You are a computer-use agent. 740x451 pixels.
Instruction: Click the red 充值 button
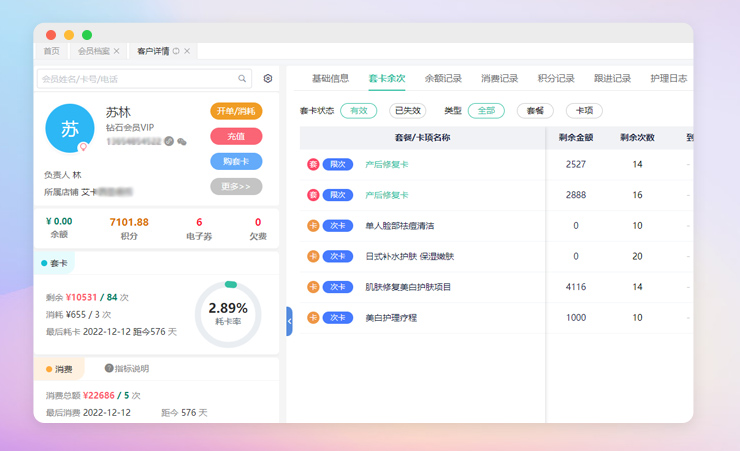tap(236, 136)
